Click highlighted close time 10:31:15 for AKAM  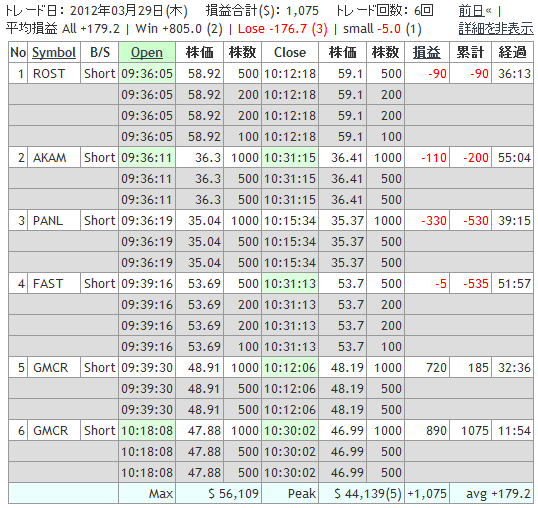(x=290, y=157)
